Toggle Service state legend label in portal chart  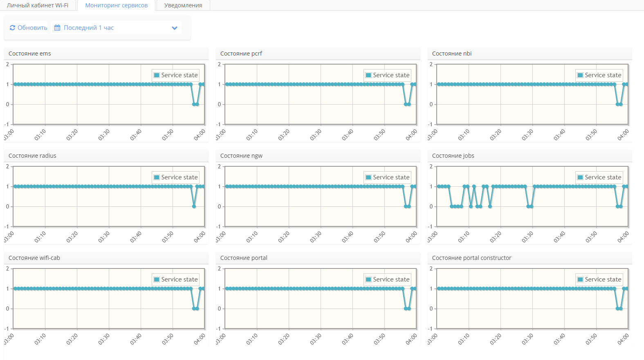391,280
